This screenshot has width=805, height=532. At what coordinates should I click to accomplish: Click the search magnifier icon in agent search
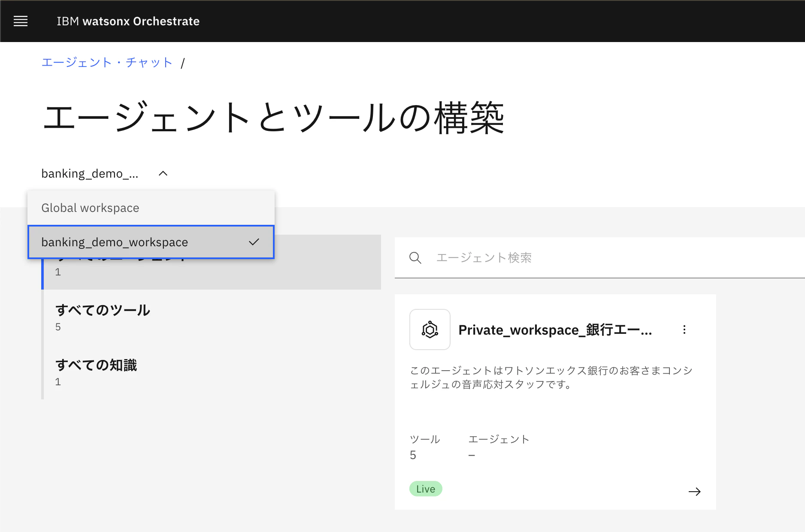click(415, 257)
